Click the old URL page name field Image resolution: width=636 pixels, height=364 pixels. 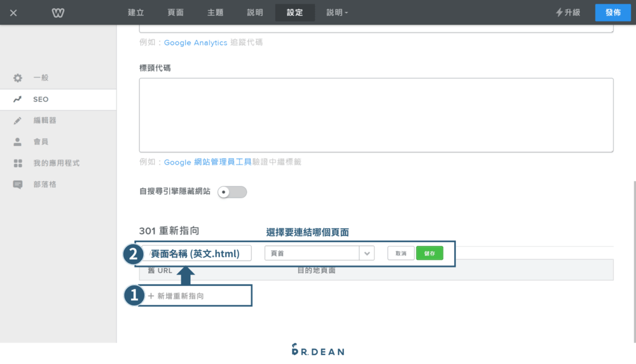coord(197,253)
